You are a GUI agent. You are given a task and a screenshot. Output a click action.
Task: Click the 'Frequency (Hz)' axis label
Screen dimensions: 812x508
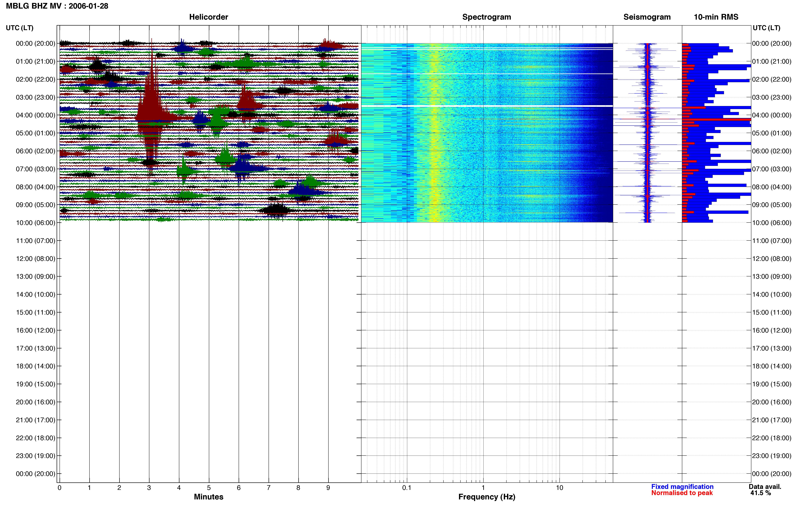click(x=487, y=497)
